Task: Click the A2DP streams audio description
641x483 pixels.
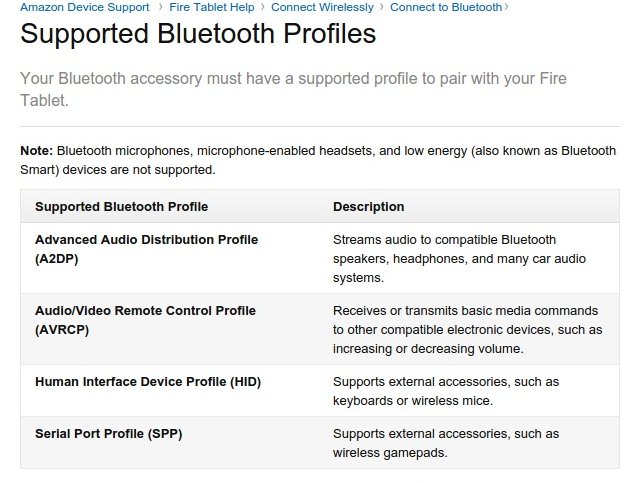Action: click(x=459, y=259)
